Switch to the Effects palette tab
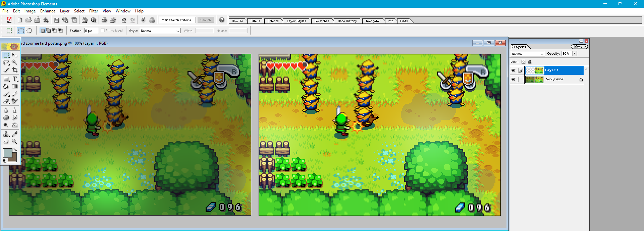 click(273, 21)
